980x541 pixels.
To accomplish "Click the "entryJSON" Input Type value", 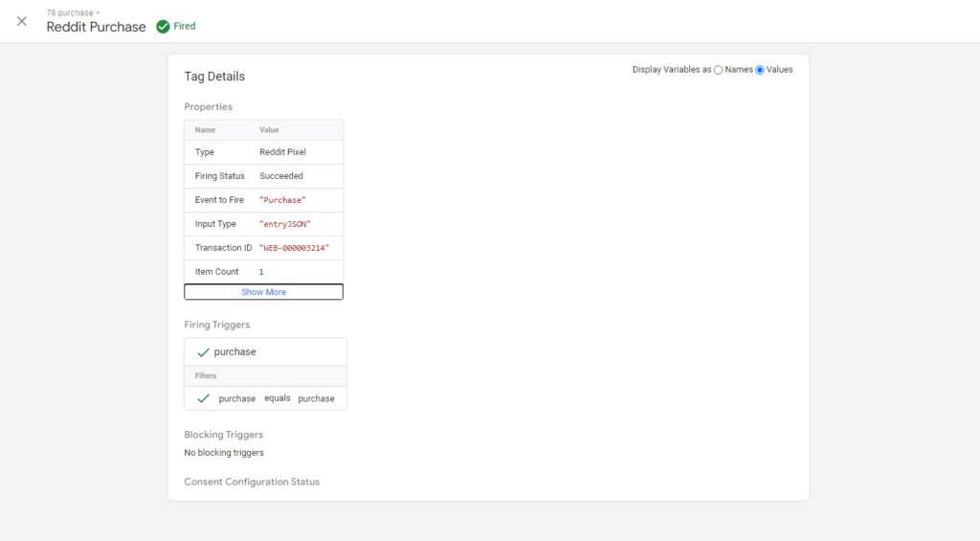I will 285,224.
